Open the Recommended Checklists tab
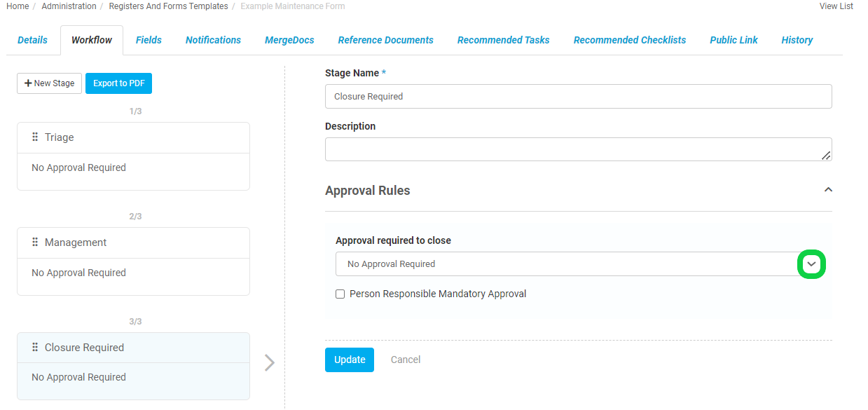 (x=630, y=40)
